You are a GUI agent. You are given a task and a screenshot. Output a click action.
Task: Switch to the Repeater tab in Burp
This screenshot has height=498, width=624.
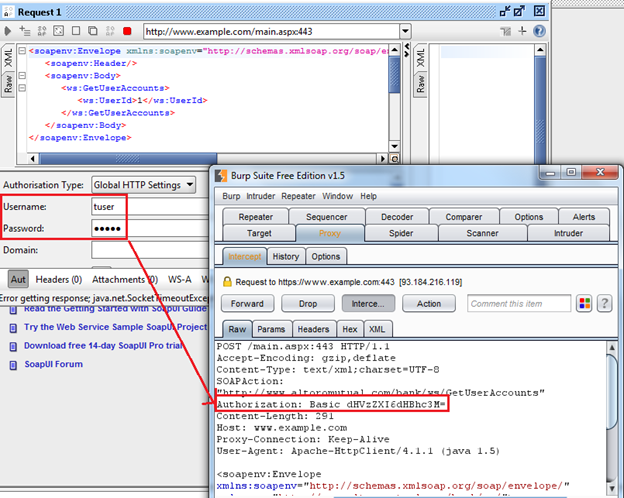258,216
